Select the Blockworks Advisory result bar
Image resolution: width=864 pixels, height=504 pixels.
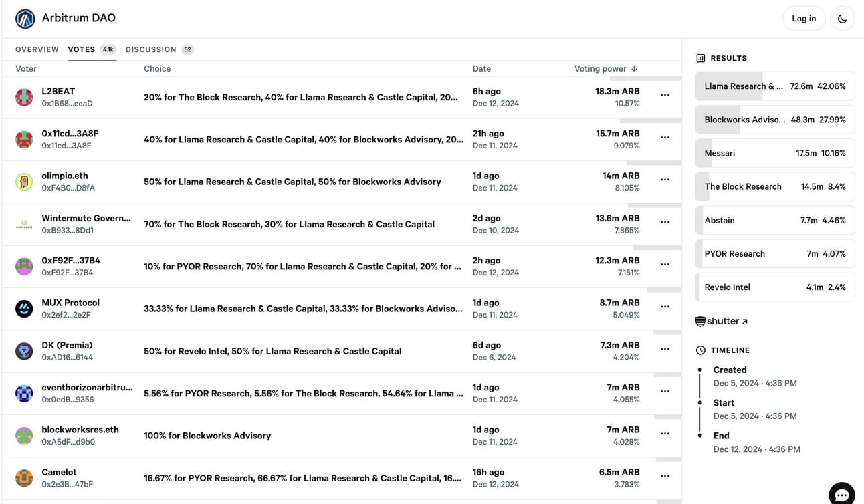[x=775, y=120]
